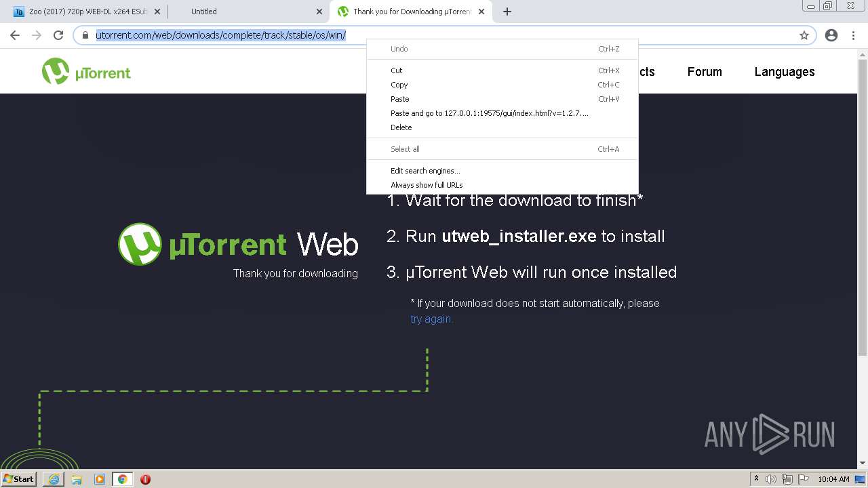This screenshot has height=488, width=868.
Task: Click the vertical page scrollbar thumb
Action: 863,207
